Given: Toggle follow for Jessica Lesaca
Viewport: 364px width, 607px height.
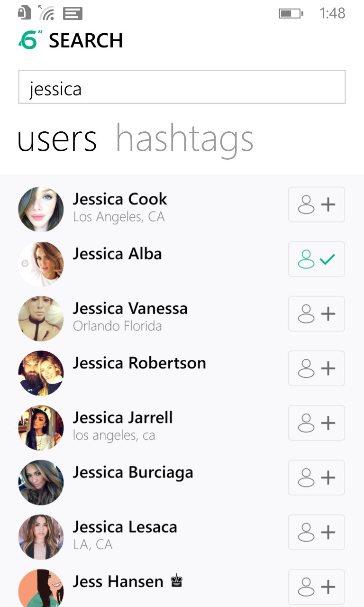Looking at the screenshot, I should point(316,532).
